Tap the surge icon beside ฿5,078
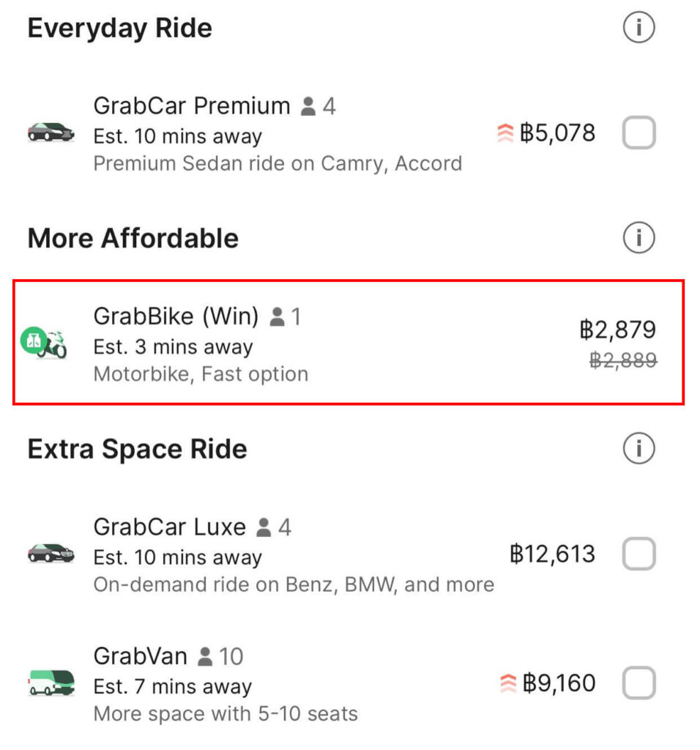 coord(505,133)
